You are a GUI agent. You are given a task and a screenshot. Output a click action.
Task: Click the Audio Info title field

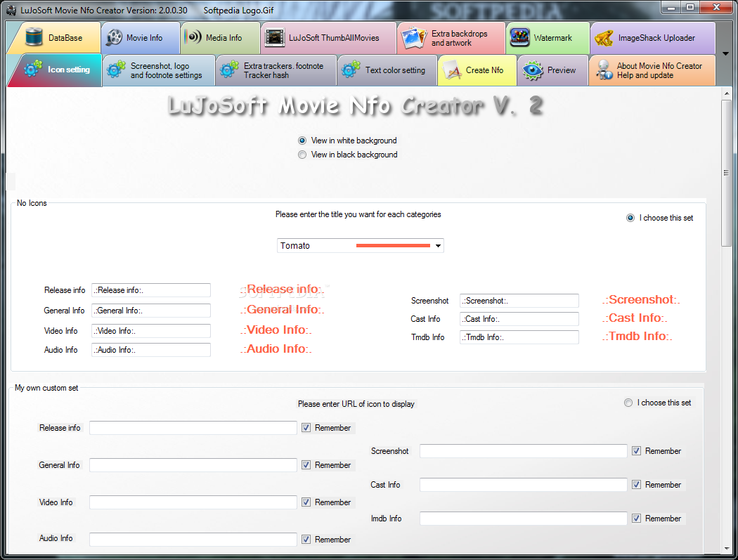pos(150,350)
